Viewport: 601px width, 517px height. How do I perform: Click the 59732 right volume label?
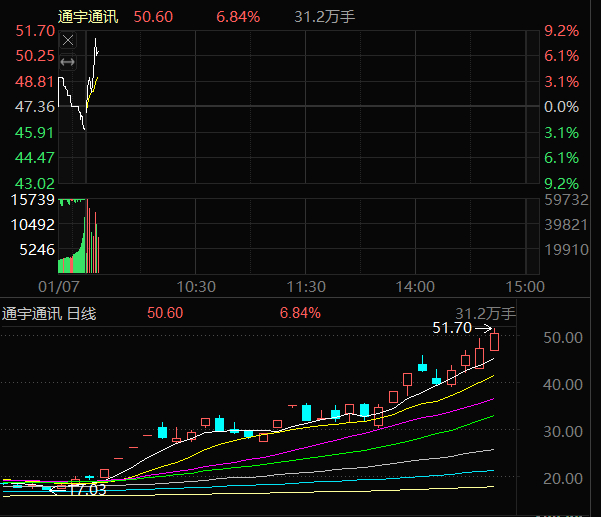coord(566,200)
